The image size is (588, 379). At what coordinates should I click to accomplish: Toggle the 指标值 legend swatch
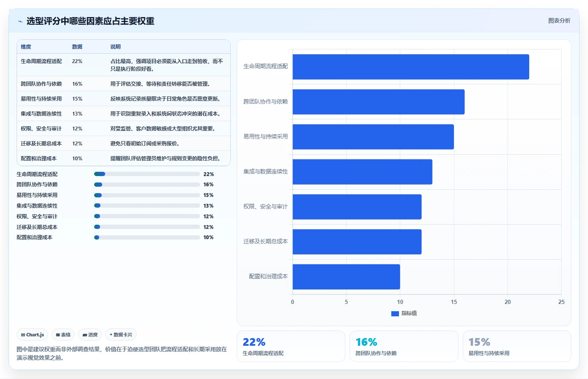pos(395,313)
